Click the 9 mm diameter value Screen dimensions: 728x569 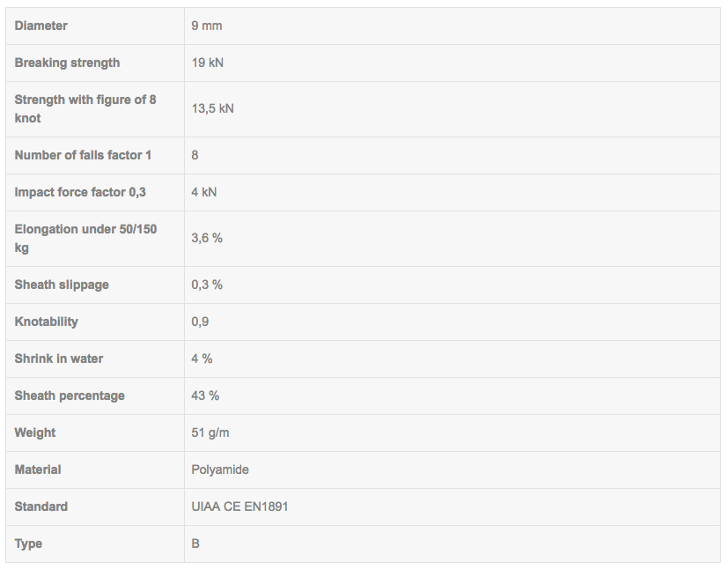coord(207,26)
